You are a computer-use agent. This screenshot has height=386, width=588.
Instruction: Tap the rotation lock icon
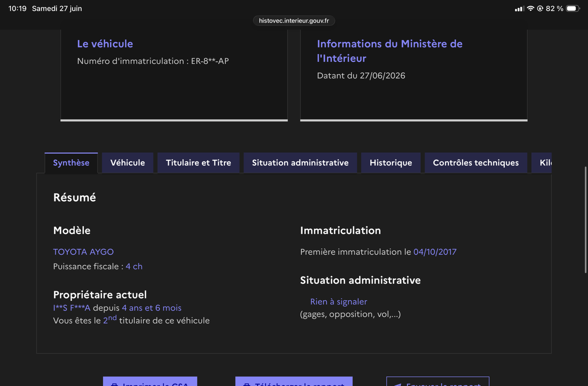click(540, 9)
